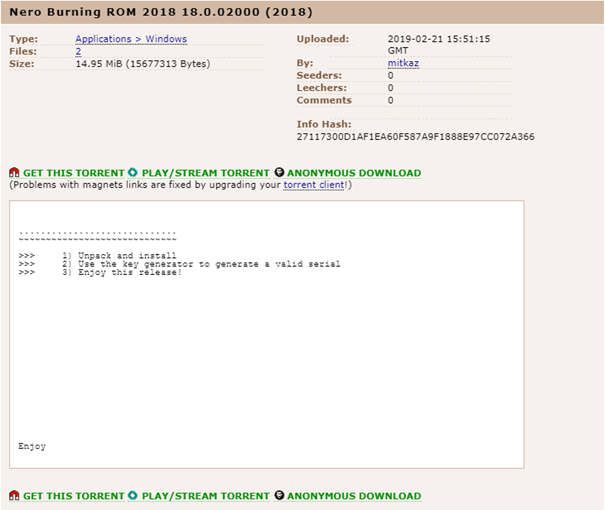605x510 pixels.
Task: Click the Nero Burning ROM 2018 page title
Action: click(161, 13)
